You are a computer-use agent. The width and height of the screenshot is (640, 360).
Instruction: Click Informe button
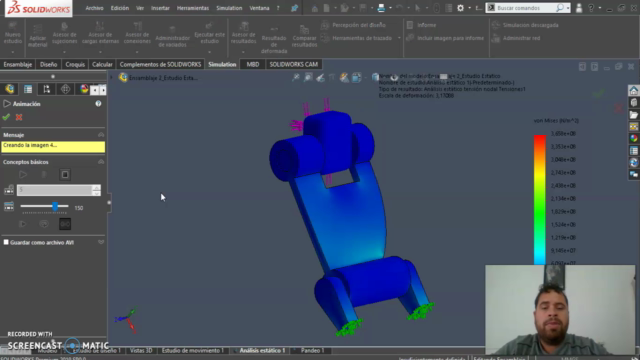[421, 25]
